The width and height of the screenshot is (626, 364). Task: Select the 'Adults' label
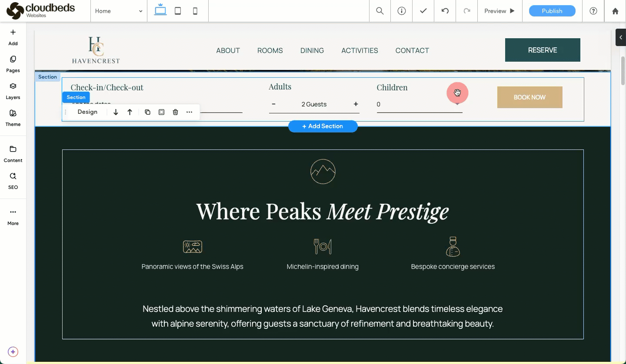pos(280,86)
